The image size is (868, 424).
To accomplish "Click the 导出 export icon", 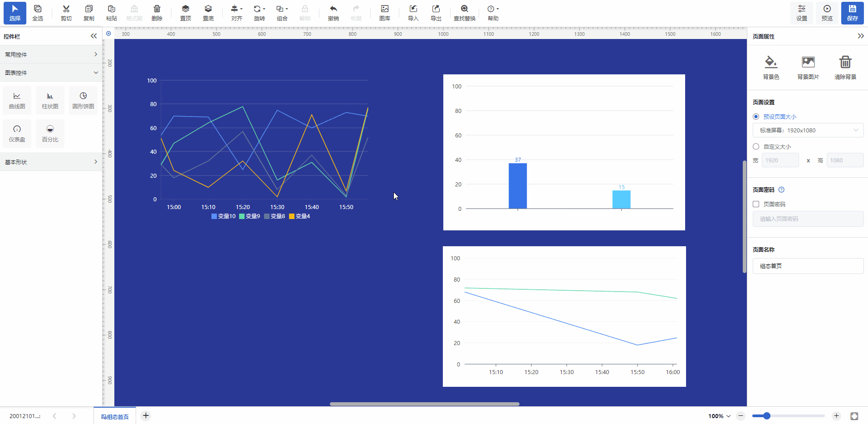I will coord(436,13).
